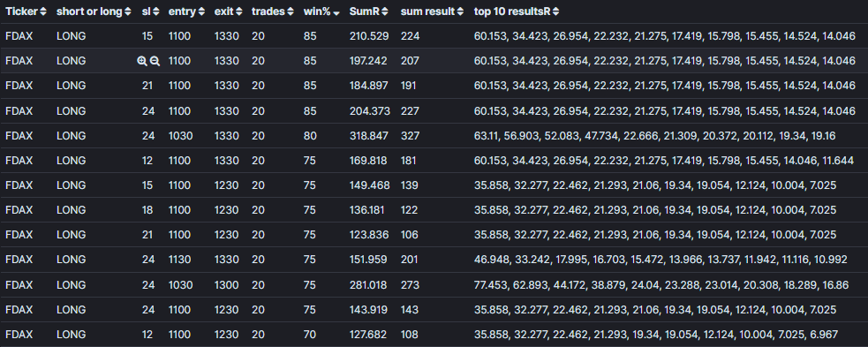Click the sort arrows beside sl header

point(156,11)
